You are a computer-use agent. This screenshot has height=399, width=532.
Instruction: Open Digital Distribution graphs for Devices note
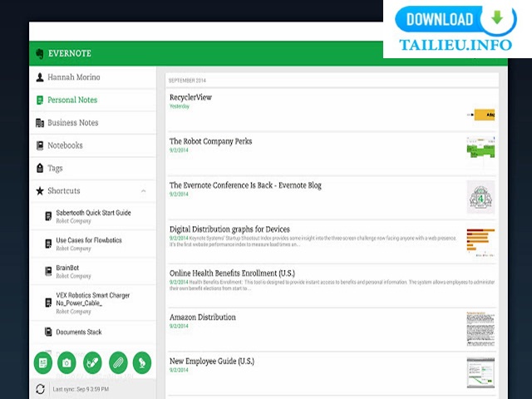click(332, 242)
